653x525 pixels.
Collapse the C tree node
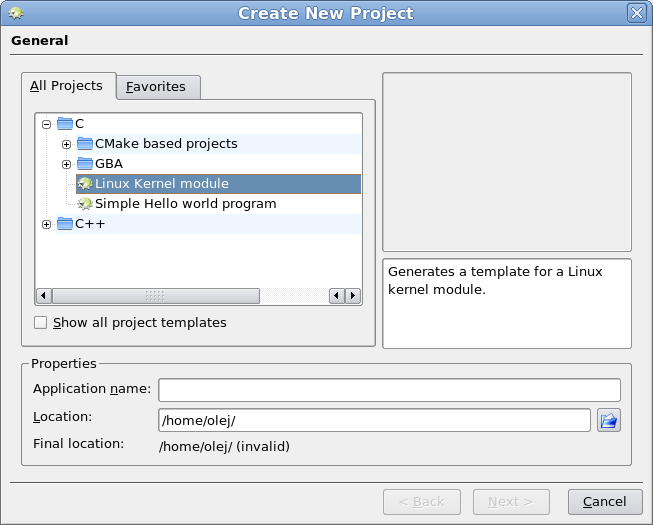point(46,124)
